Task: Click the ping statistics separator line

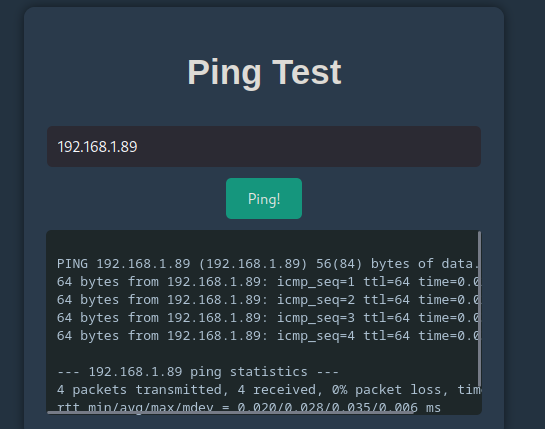Action: click(x=198, y=372)
